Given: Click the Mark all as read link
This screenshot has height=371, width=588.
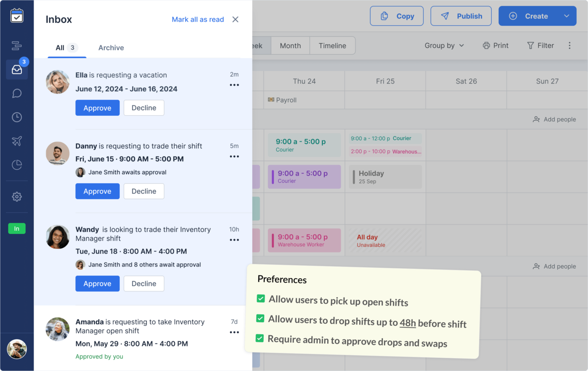Looking at the screenshot, I should (x=198, y=19).
